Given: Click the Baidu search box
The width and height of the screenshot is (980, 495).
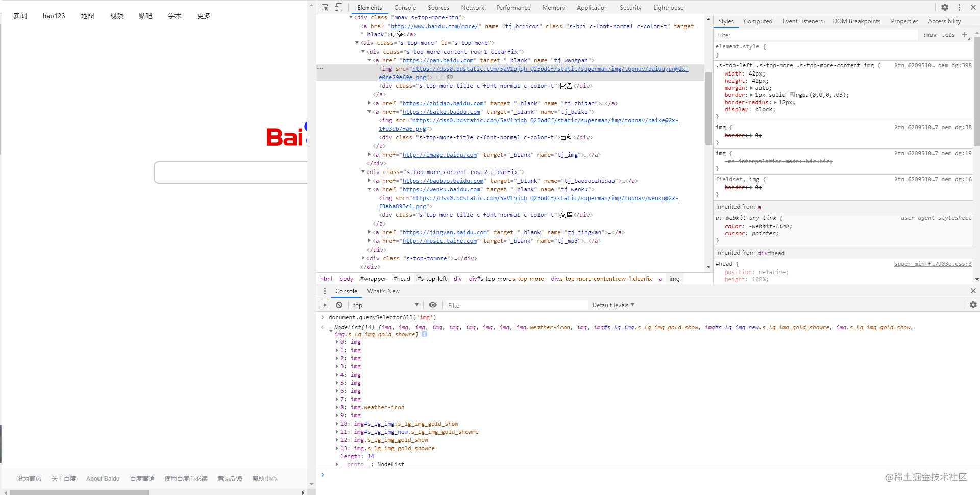Looking at the screenshot, I should pos(231,172).
